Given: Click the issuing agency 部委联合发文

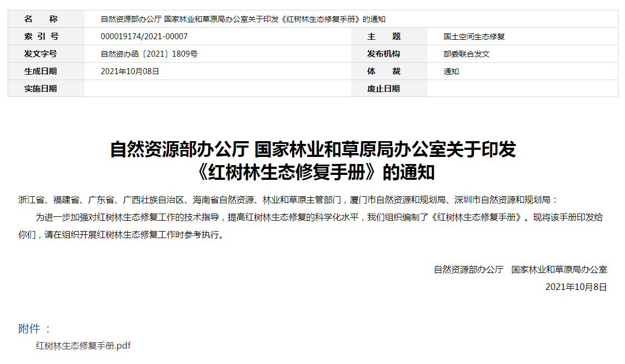Looking at the screenshot, I should click(x=466, y=54).
